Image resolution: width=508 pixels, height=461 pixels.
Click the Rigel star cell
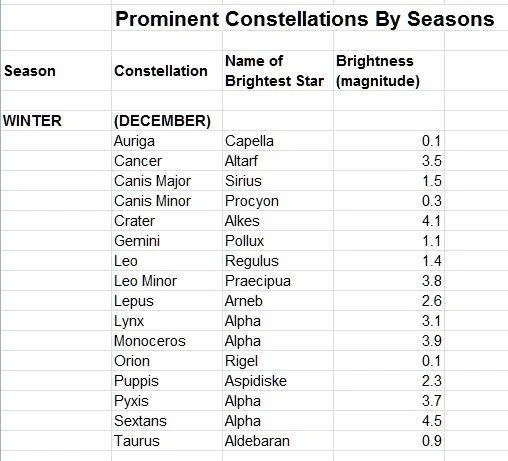coord(278,361)
